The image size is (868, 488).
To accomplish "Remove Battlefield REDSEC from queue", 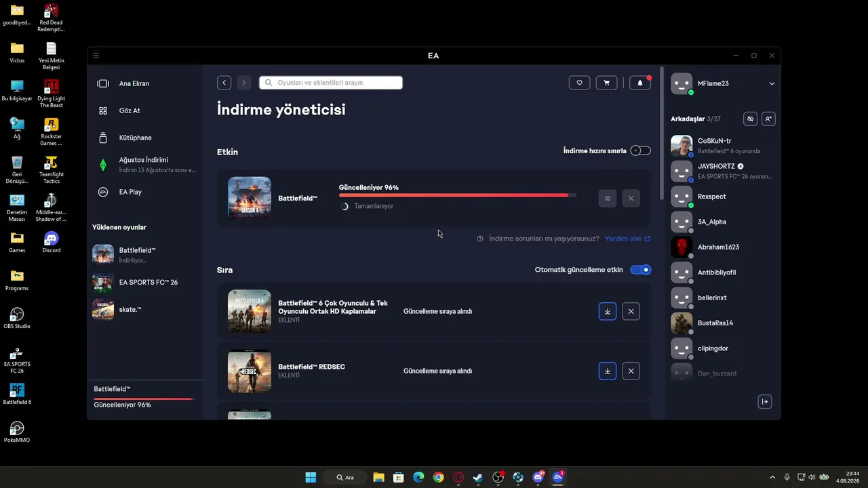I will coord(631,371).
